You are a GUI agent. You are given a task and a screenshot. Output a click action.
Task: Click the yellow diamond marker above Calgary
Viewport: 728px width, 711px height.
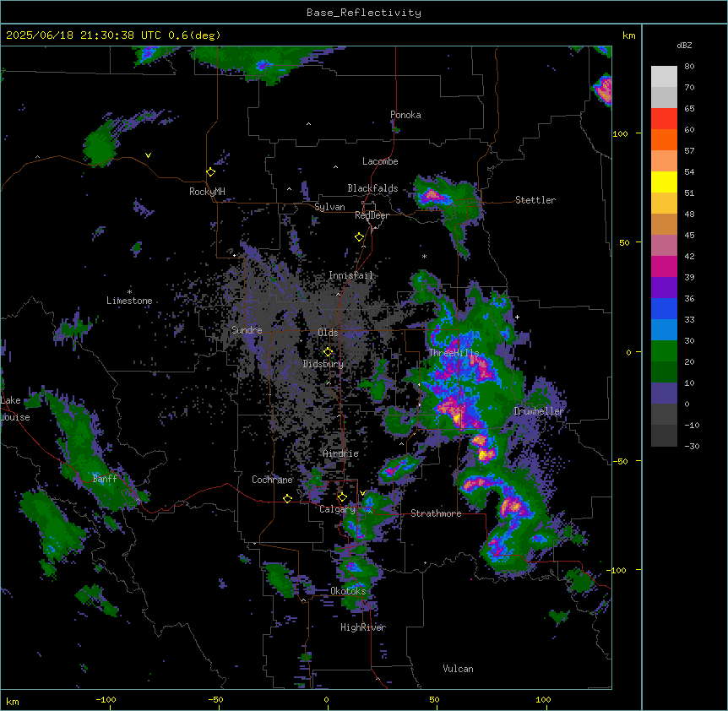(x=342, y=497)
